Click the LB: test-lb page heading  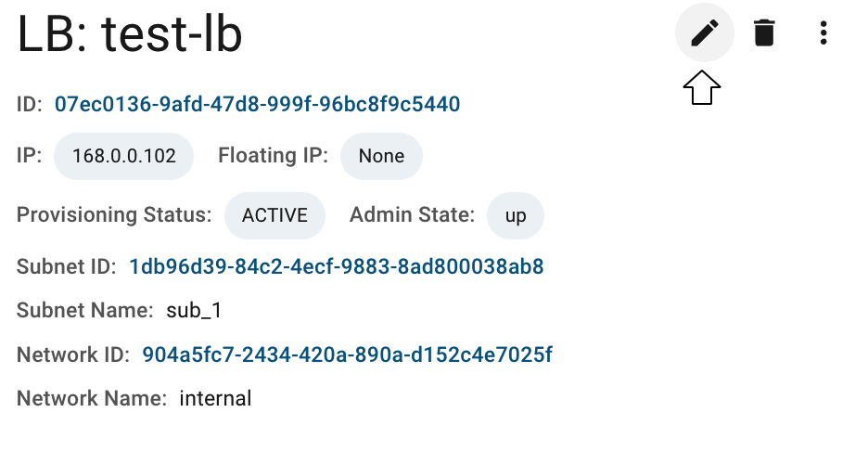click(x=130, y=34)
